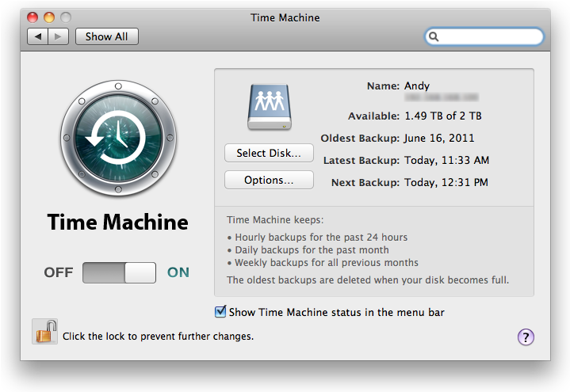Click the network backup disk icon
This screenshot has width=570, height=392.
click(270, 107)
